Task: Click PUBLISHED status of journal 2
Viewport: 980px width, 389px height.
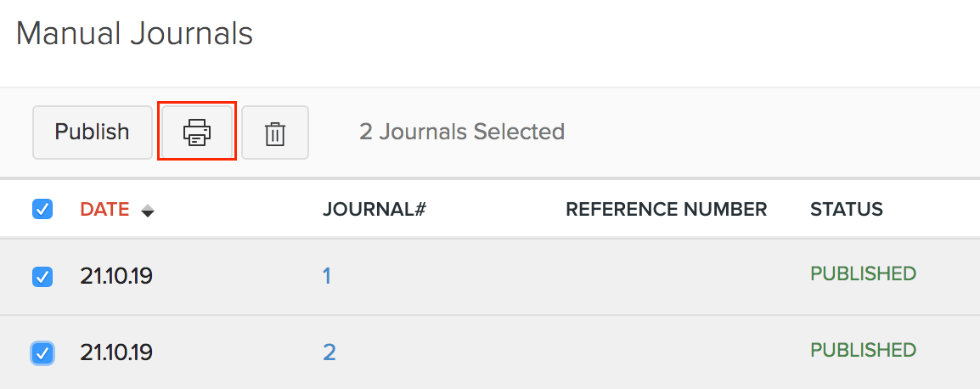Action: click(x=863, y=350)
